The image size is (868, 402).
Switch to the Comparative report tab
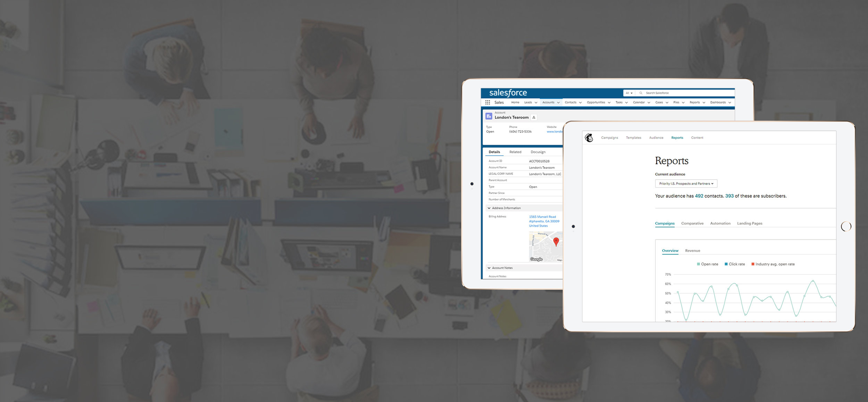pyautogui.click(x=692, y=223)
